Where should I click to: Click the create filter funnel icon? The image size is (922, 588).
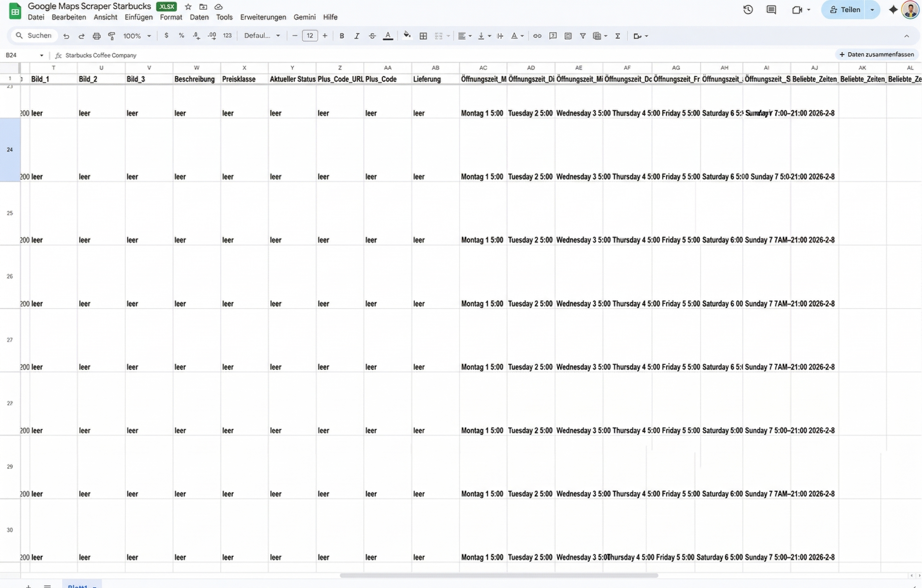(x=582, y=36)
